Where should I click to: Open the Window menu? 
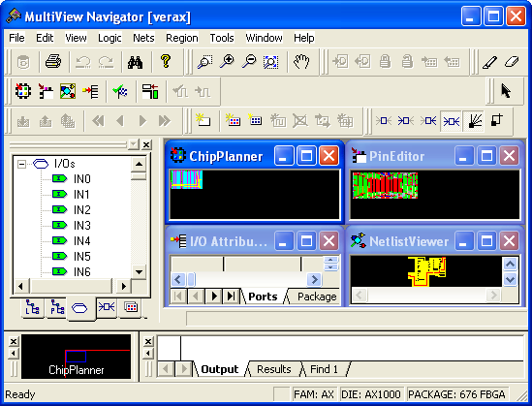pos(264,38)
